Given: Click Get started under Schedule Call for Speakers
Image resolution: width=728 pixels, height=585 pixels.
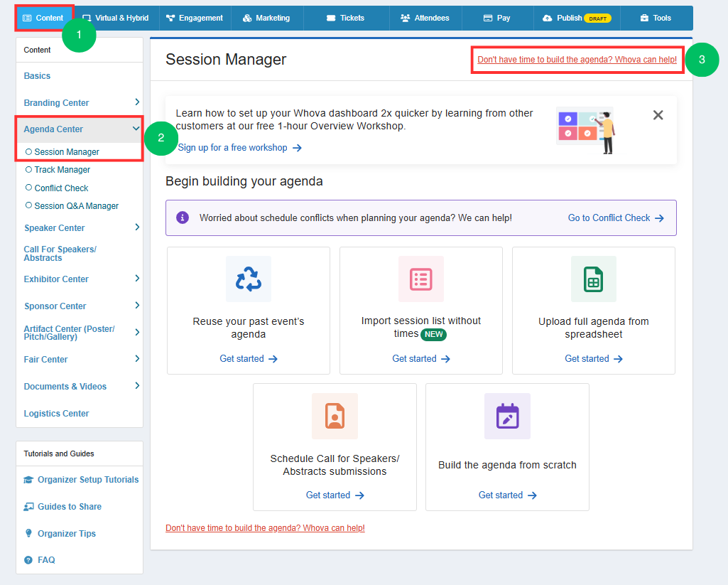Looking at the screenshot, I should tap(335, 495).
